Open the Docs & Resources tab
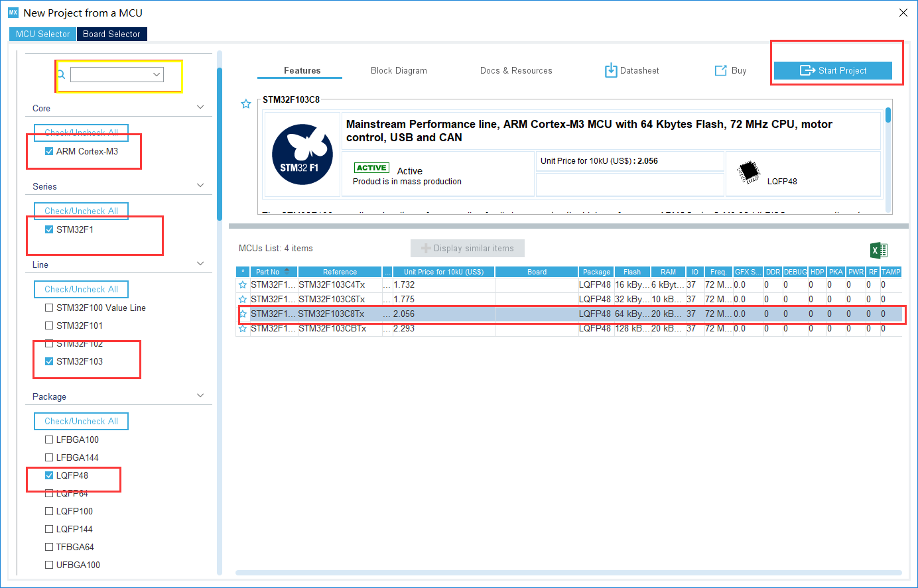The height and width of the screenshot is (588, 918). [x=516, y=70]
